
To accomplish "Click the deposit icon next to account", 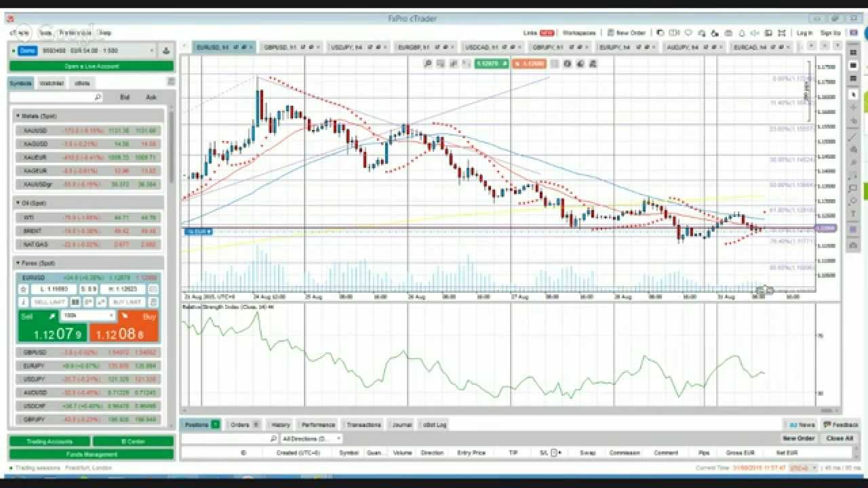I will (x=166, y=51).
